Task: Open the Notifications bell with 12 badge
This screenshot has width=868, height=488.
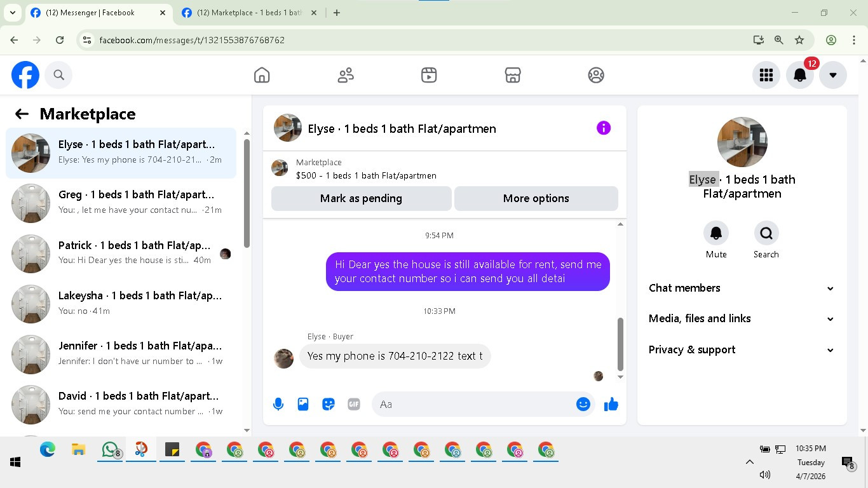Action: tap(800, 75)
